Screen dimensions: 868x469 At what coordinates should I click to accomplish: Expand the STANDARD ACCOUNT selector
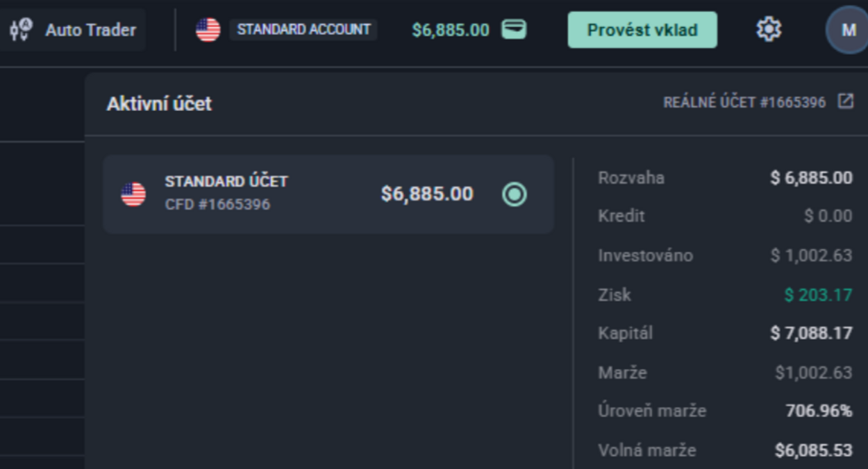[x=303, y=30]
